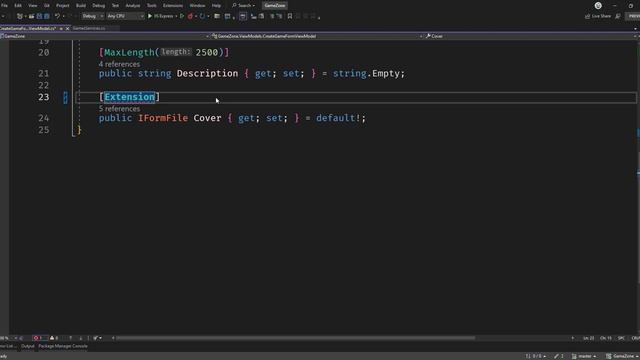Open the Tools menu

(x=151, y=6)
